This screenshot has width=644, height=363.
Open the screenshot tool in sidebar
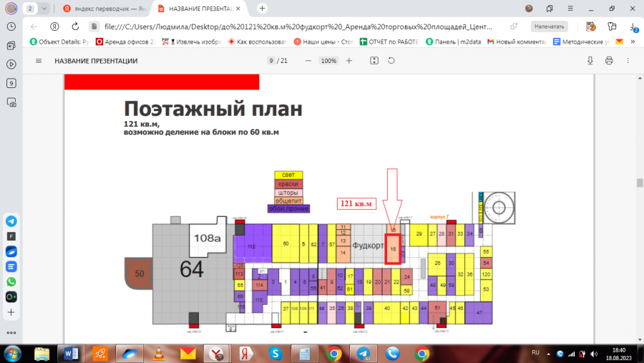coord(11,102)
